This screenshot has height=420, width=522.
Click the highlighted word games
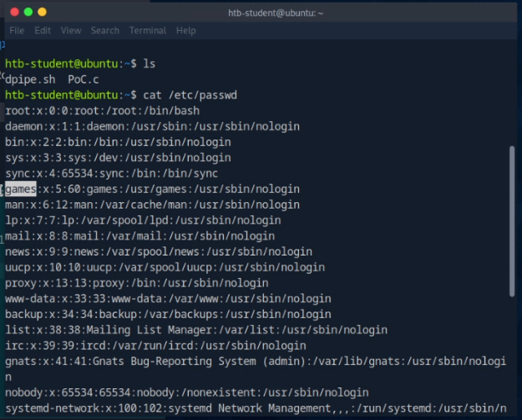click(x=20, y=189)
